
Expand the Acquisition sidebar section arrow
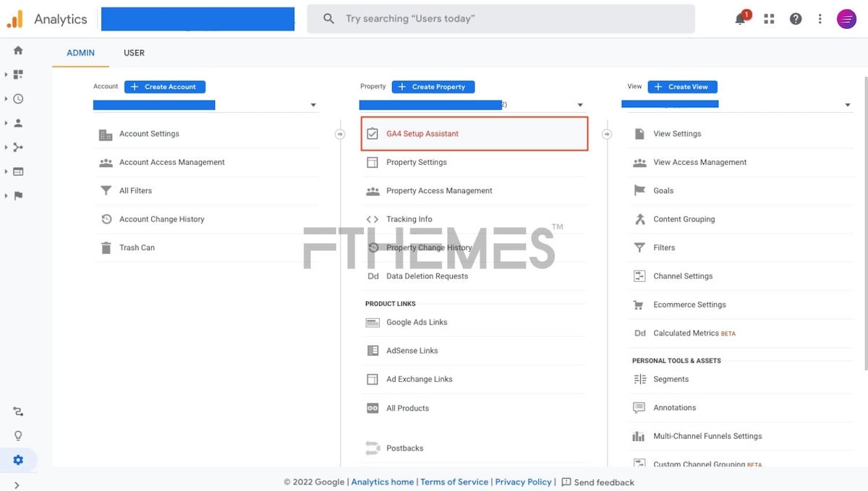pyautogui.click(x=6, y=148)
